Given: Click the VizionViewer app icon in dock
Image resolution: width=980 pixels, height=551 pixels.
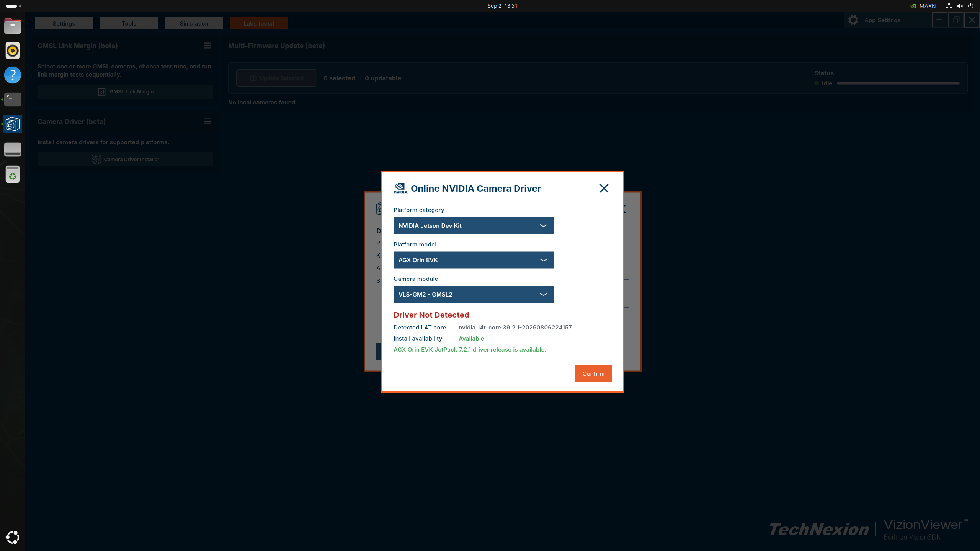Looking at the screenshot, I should (13, 124).
